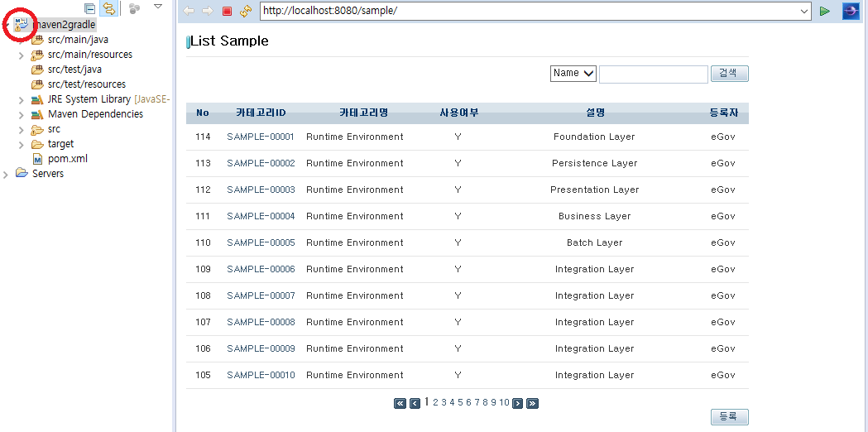The image size is (868, 432).
Task: Open the explorer View Menu triangle
Action: point(158,7)
